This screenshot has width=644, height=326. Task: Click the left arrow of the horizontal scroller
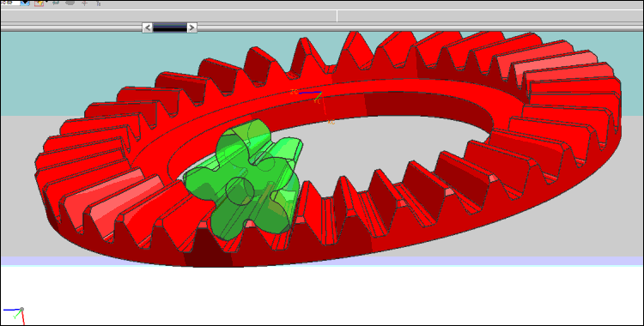[x=148, y=27]
